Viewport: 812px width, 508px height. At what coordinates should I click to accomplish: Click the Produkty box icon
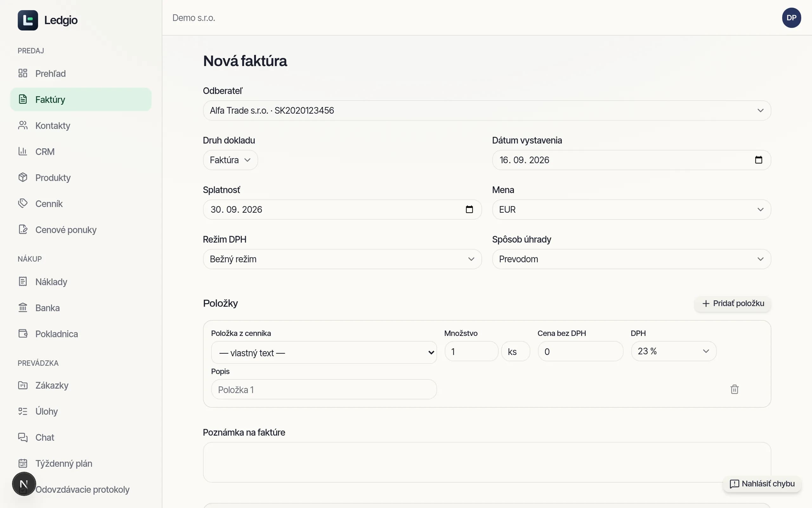pos(23,177)
